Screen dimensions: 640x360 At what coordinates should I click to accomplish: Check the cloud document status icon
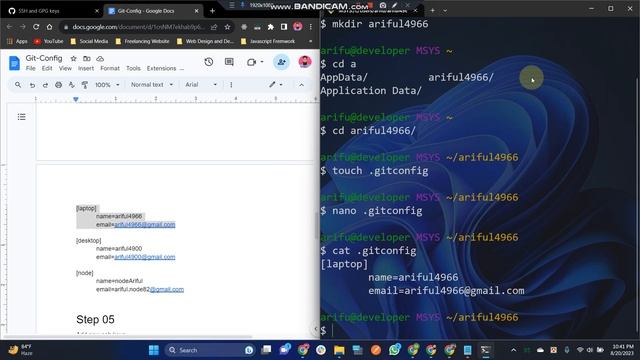pos(100,58)
